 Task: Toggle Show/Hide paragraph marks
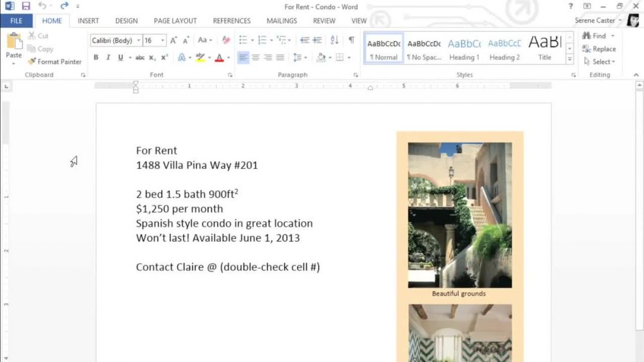pos(351,40)
